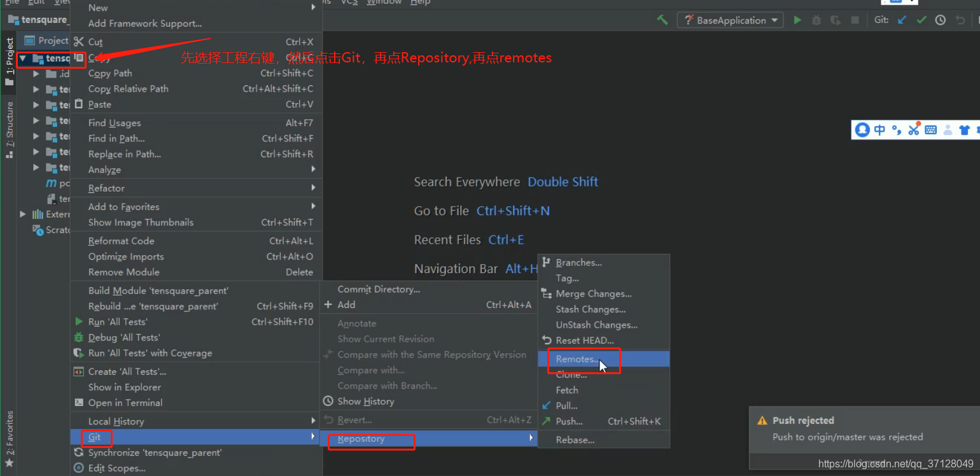This screenshot has width=980, height=476.
Task: Choose Synchronize 'tensquare_parent' entry
Action: click(x=196, y=452)
